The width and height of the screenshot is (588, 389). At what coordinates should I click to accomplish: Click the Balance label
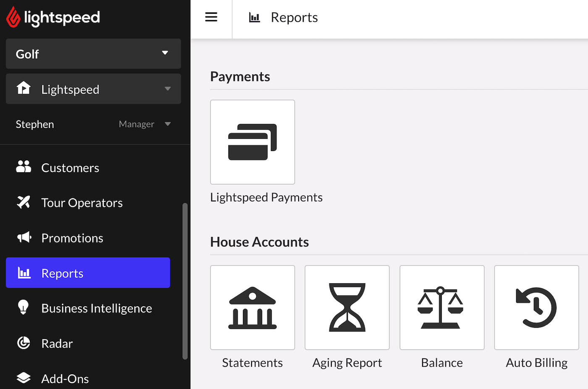click(442, 363)
